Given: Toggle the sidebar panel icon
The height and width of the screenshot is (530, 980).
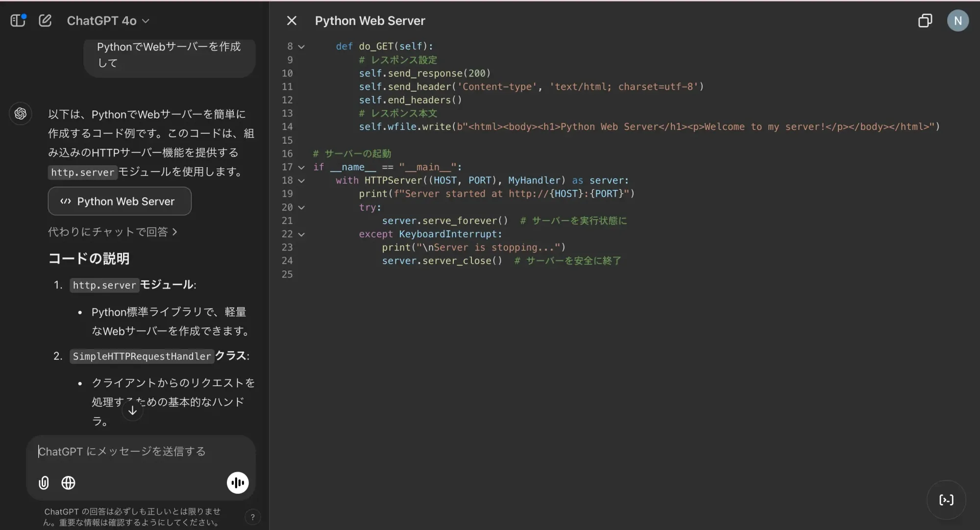Looking at the screenshot, I should (x=18, y=21).
